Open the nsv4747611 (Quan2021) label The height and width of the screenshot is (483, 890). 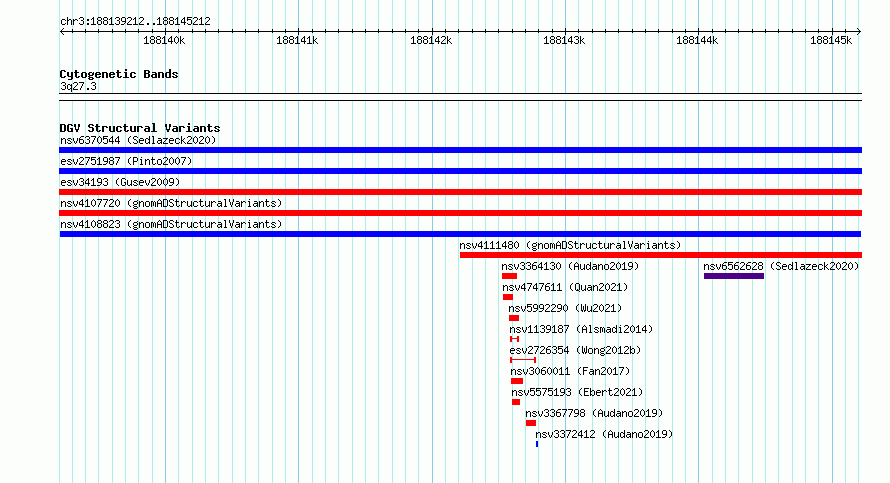coord(565,287)
